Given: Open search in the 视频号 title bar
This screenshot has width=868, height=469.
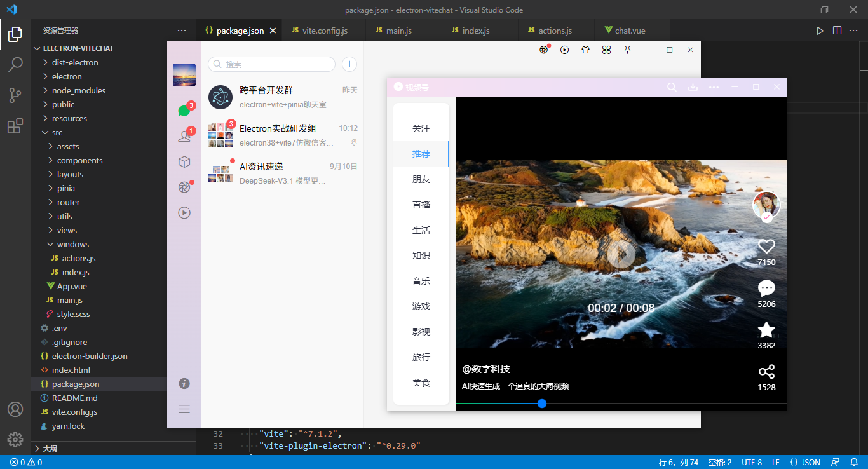Looking at the screenshot, I should (672, 87).
